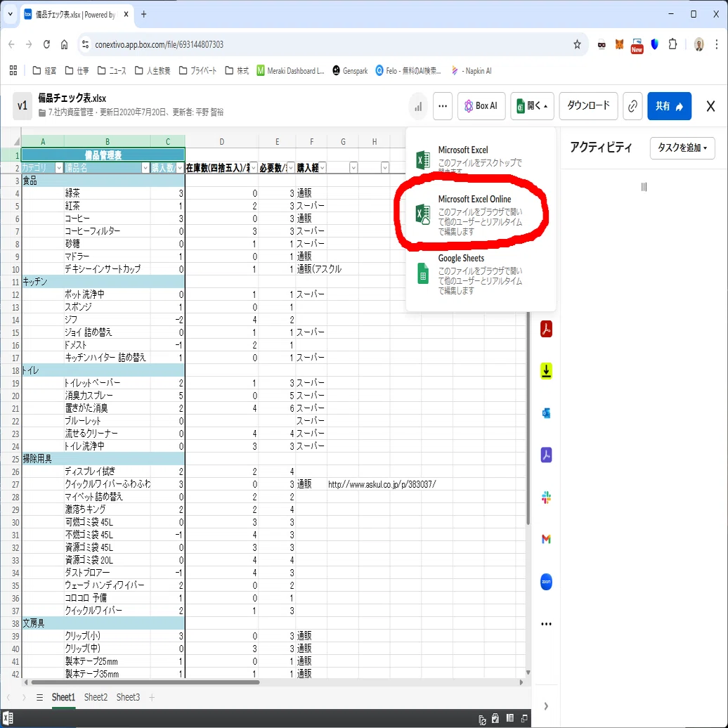Select column D header
This screenshot has width=728, height=728.
point(222,142)
